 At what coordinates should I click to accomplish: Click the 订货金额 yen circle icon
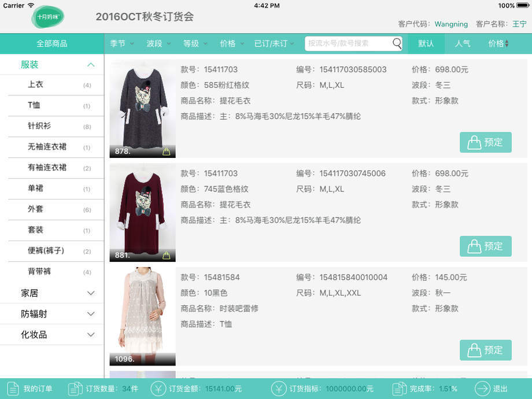pos(158,389)
